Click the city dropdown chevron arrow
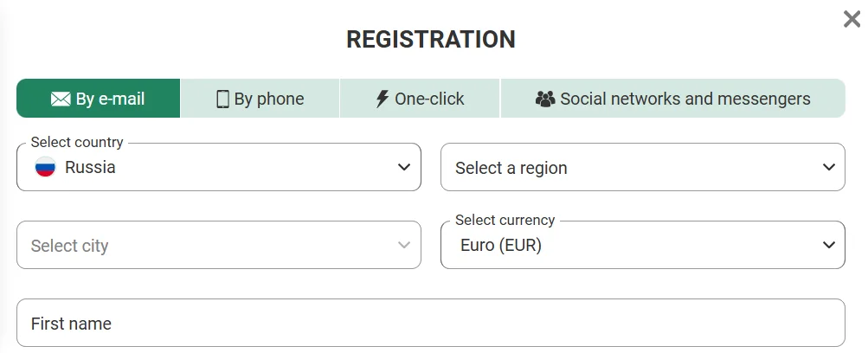 click(x=404, y=246)
